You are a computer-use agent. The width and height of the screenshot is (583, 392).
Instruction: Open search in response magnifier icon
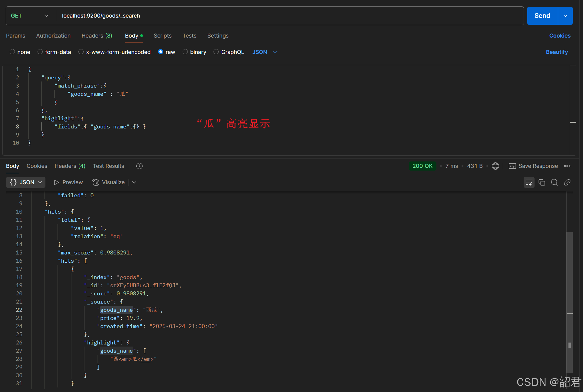coord(554,182)
